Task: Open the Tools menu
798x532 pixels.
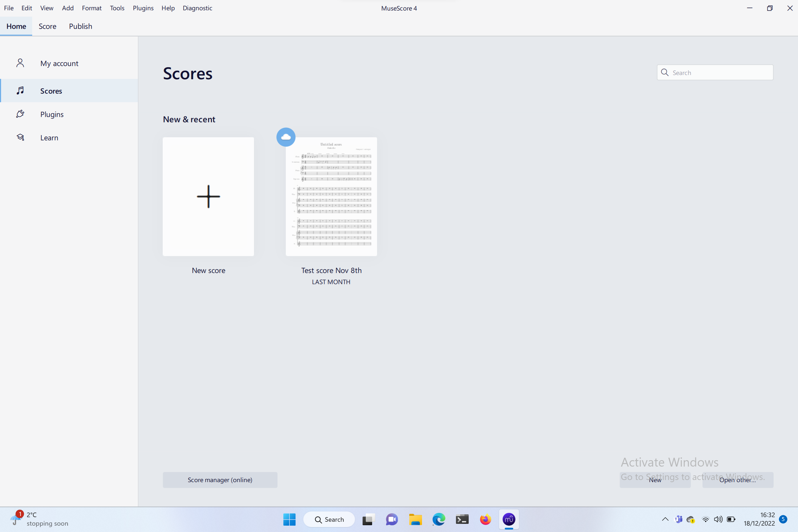Action: (117, 8)
